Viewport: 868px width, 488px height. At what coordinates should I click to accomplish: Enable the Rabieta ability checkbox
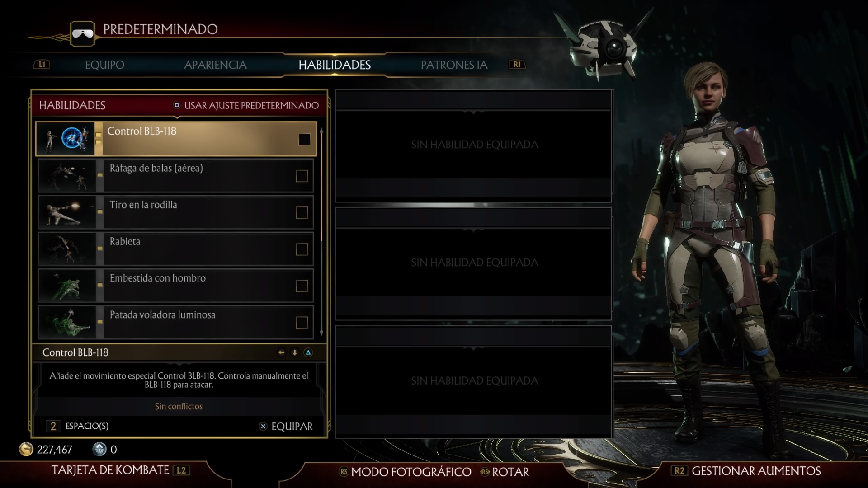[x=302, y=249]
